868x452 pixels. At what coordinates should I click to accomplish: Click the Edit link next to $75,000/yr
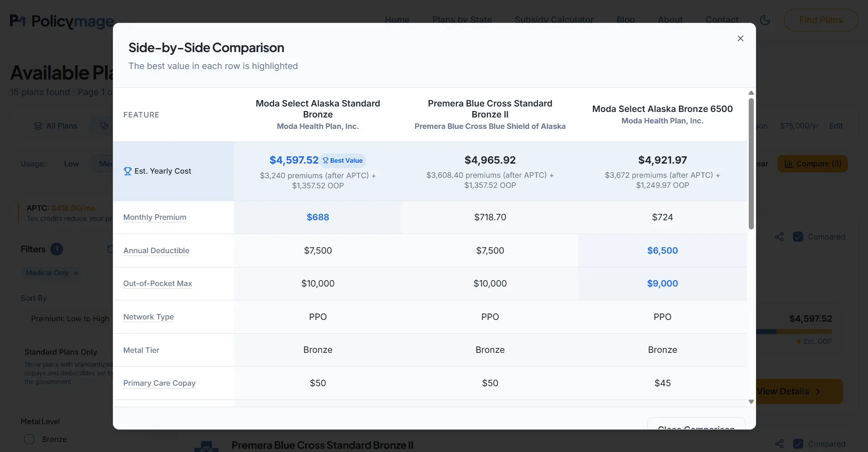836,126
